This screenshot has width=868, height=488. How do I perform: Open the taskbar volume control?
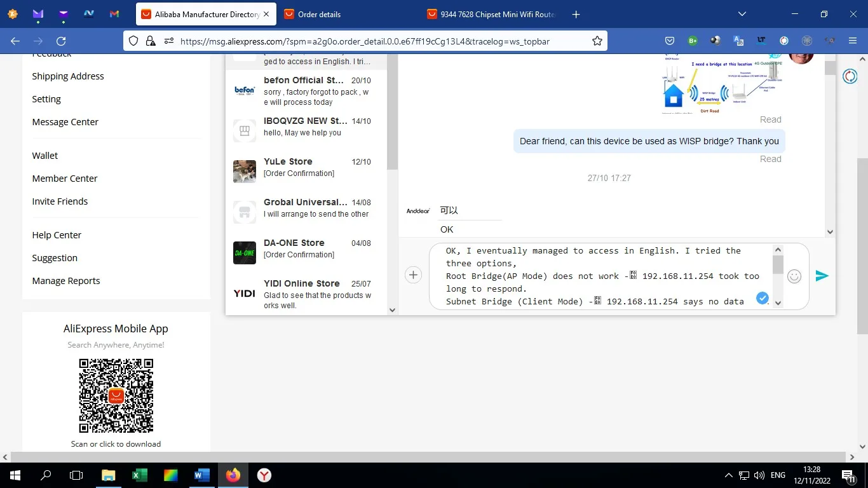coord(759,475)
